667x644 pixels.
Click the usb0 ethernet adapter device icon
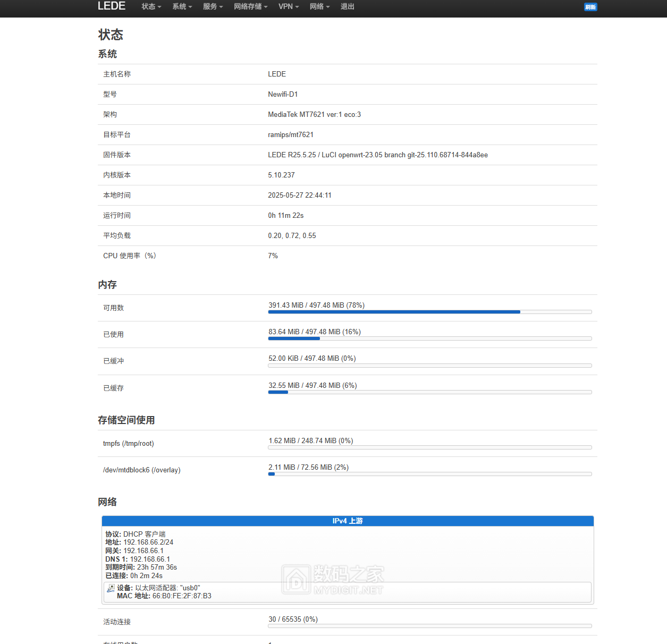(x=111, y=588)
